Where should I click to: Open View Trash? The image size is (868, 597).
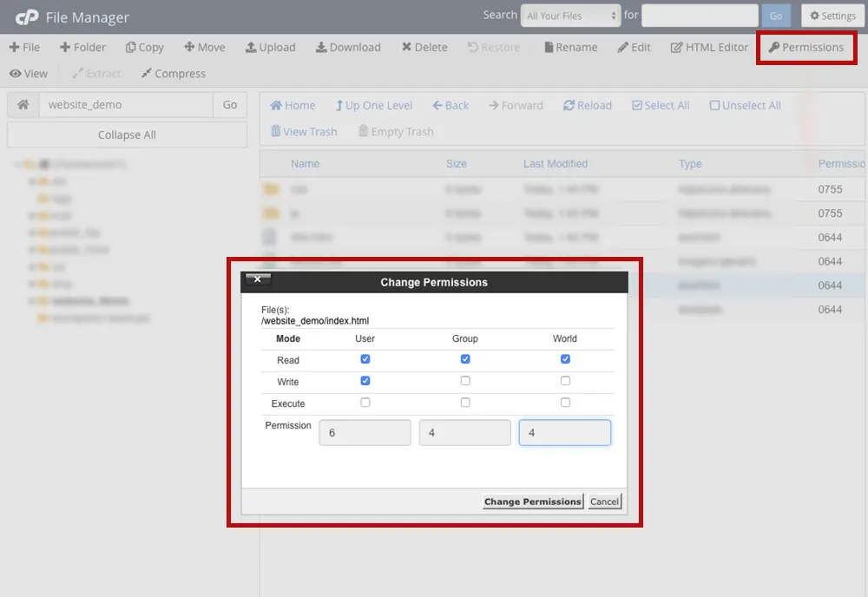point(303,131)
